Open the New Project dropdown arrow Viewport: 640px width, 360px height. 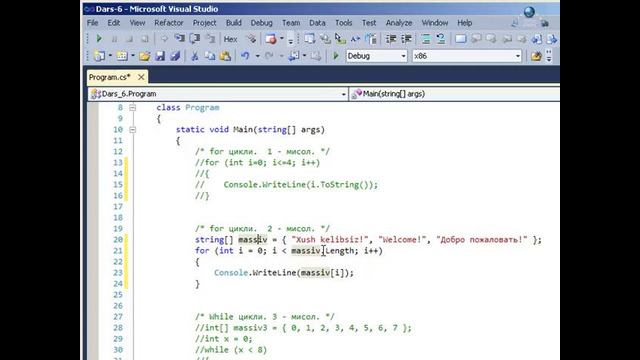[110, 56]
